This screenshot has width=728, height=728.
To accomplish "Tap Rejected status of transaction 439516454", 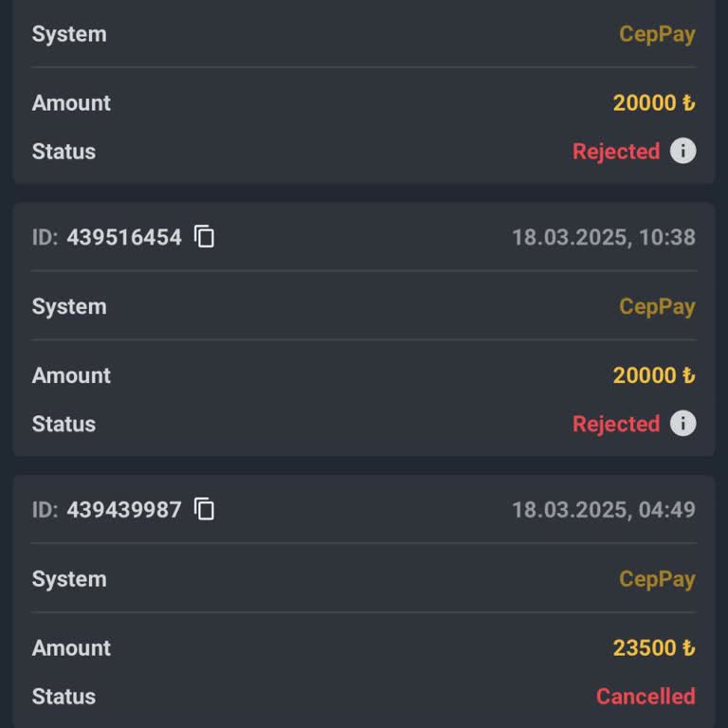I will 616,424.
